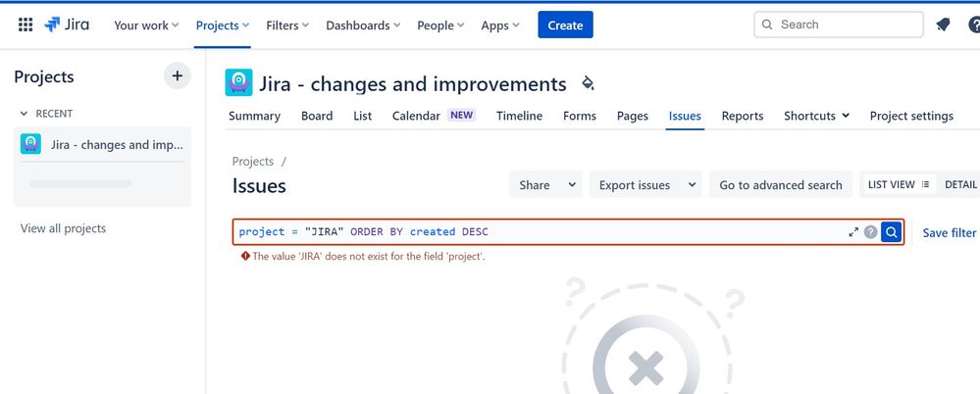Open the help question mark icon in the top bar
This screenshot has height=394, width=980.
coord(974,25)
